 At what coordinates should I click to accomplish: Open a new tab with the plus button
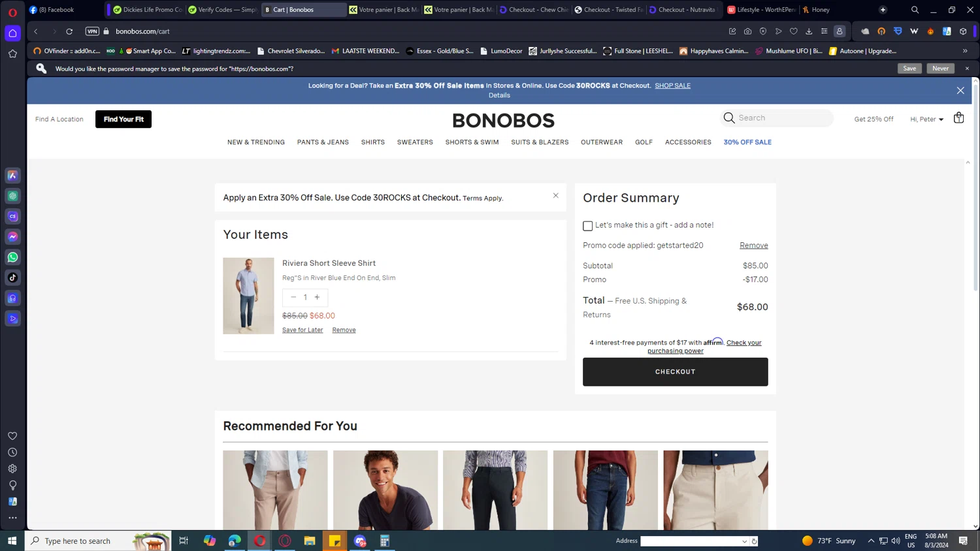coord(883,10)
